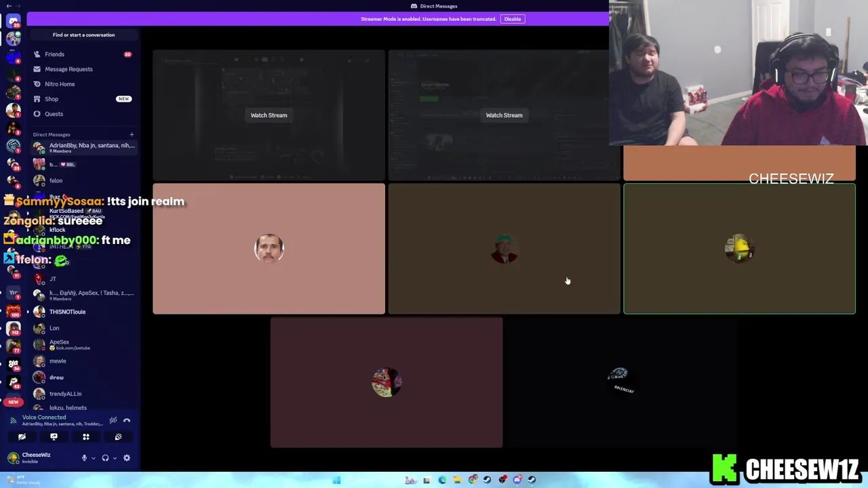The width and height of the screenshot is (868, 488).
Task: Watch the second user's stream
Action: coord(504,115)
